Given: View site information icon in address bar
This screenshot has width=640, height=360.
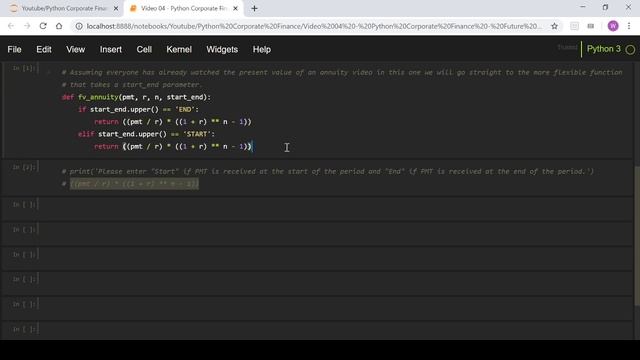Looking at the screenshot, I should tap(79, 26).
